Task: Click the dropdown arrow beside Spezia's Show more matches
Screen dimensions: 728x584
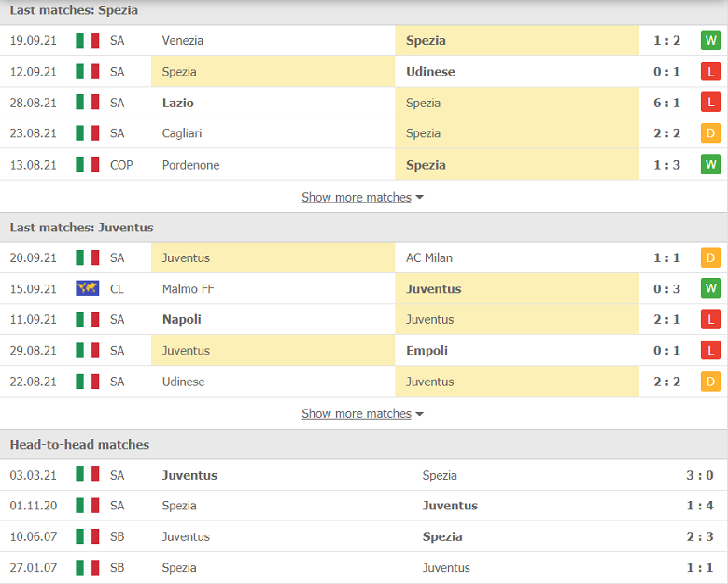Action: (420, 197)
